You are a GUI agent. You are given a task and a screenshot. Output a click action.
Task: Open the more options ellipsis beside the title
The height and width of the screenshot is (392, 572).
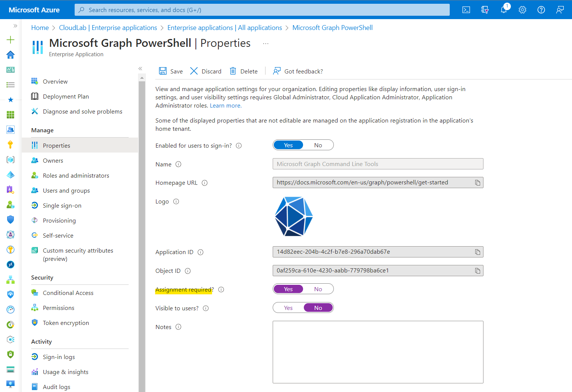pyautogui.click(x=266, y=43)
